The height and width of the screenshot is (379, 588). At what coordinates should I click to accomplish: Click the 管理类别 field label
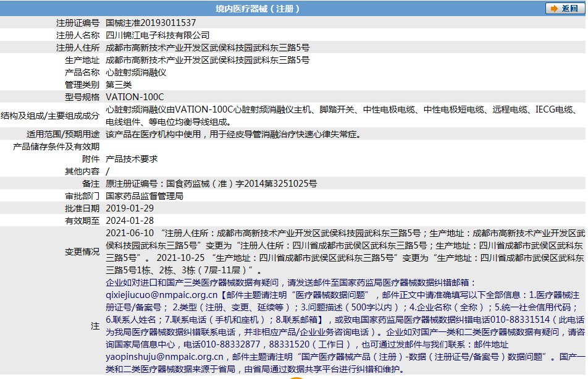pyautogui.click(x=82, y=85)
